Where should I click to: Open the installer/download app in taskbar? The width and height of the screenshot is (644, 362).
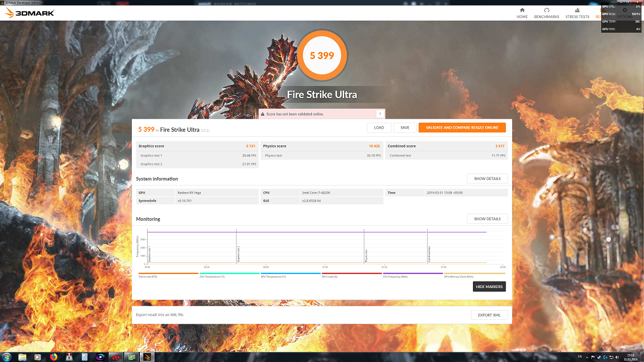point(69,357)
